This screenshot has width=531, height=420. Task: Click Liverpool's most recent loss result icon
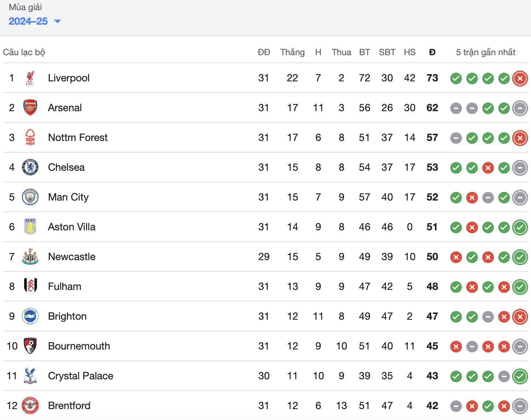point(520,78)
